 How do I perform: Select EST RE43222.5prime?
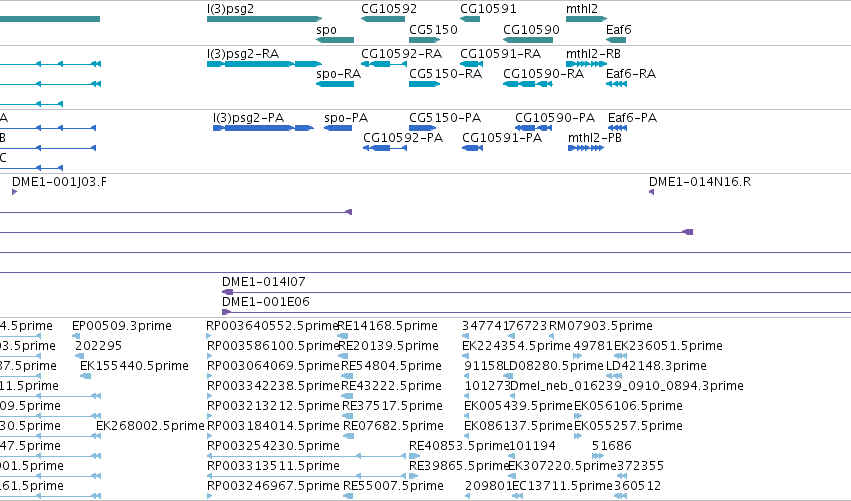[391, 386]
